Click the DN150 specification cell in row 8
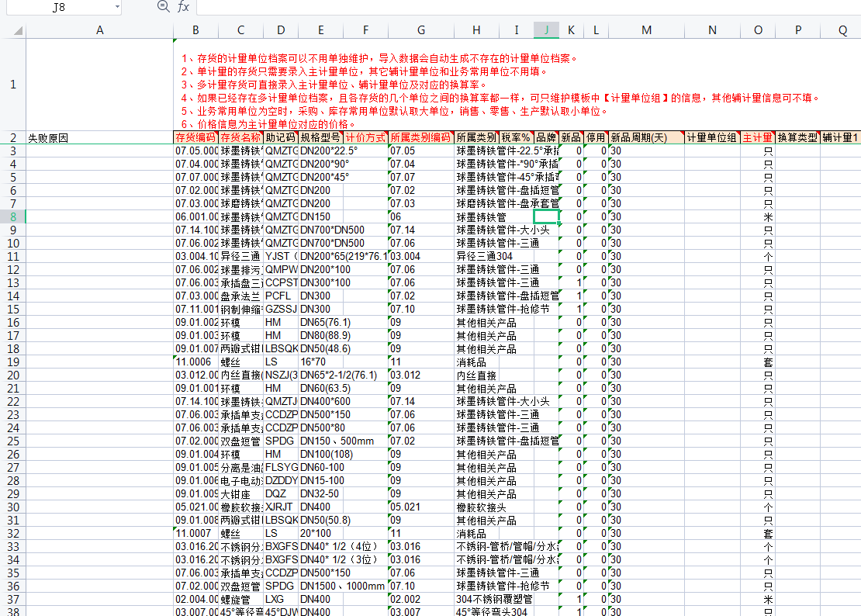Image resolution: width=861 pixels, height=616 pixels. coord(320,217)
